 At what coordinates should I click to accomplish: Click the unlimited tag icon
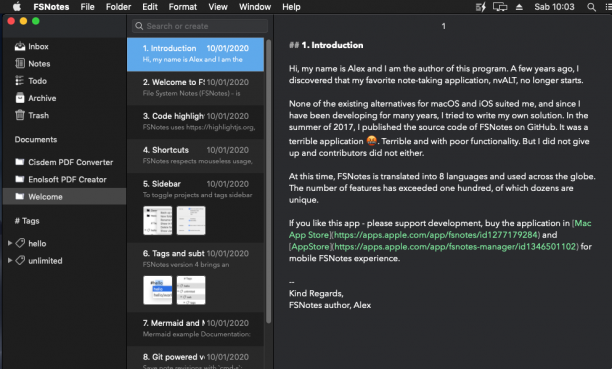click(x=20, y=260)
